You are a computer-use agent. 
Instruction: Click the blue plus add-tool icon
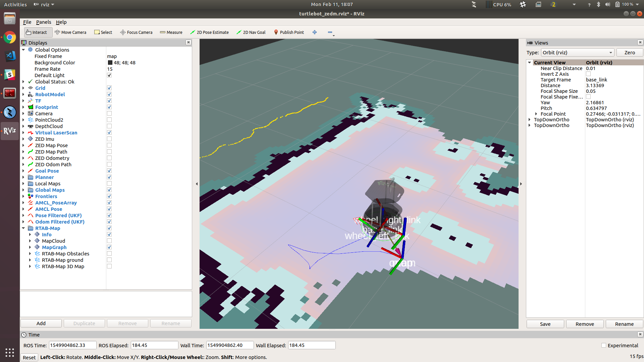click(315, 32)
